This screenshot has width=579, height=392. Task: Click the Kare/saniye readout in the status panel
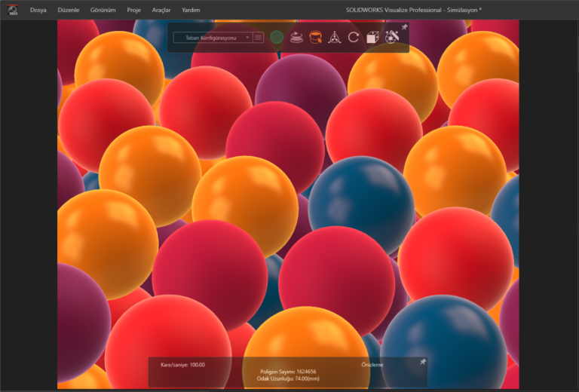tap(182, 364)
